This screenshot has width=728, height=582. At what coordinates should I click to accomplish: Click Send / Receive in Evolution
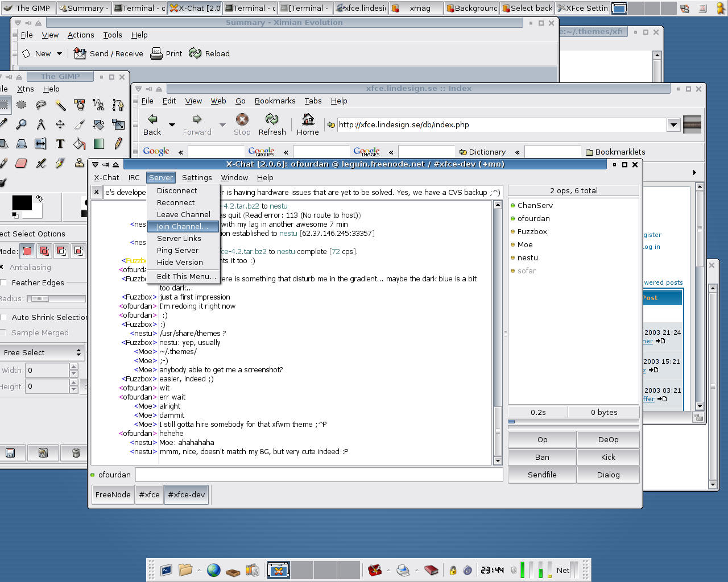(x=109, y=53)
